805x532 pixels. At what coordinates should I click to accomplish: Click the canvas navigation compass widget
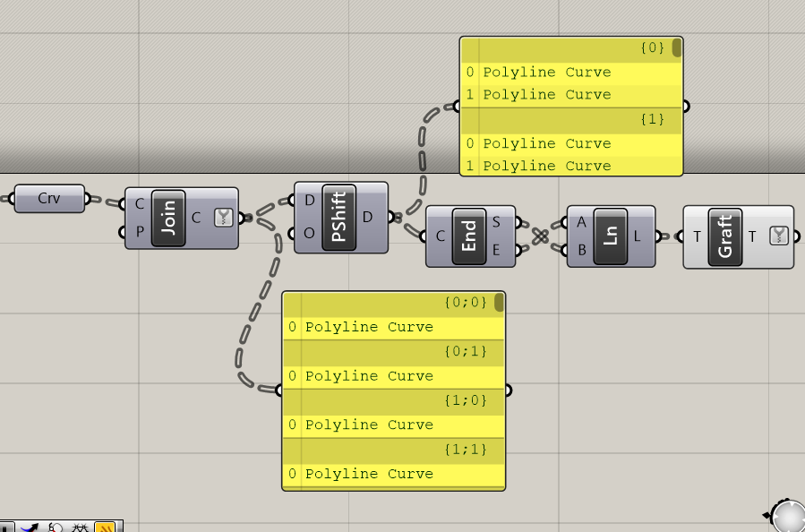[787, 517]
